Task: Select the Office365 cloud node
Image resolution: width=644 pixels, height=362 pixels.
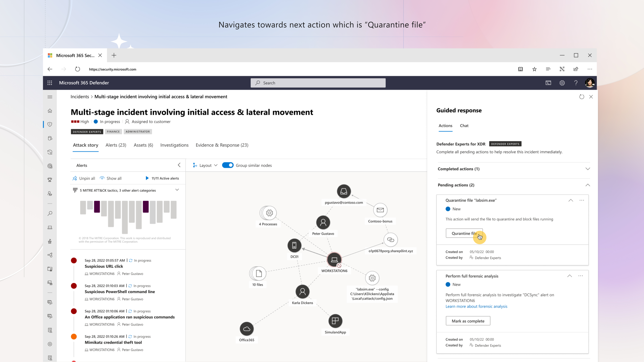Action: pyautogui.click(x=247, y=329)
